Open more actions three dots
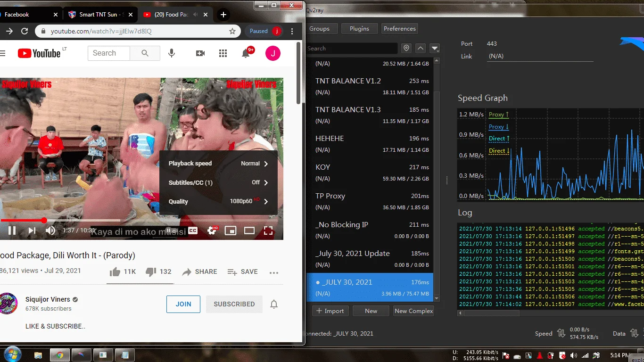Viewport: 644px width, 362px height. click(274, 272)
